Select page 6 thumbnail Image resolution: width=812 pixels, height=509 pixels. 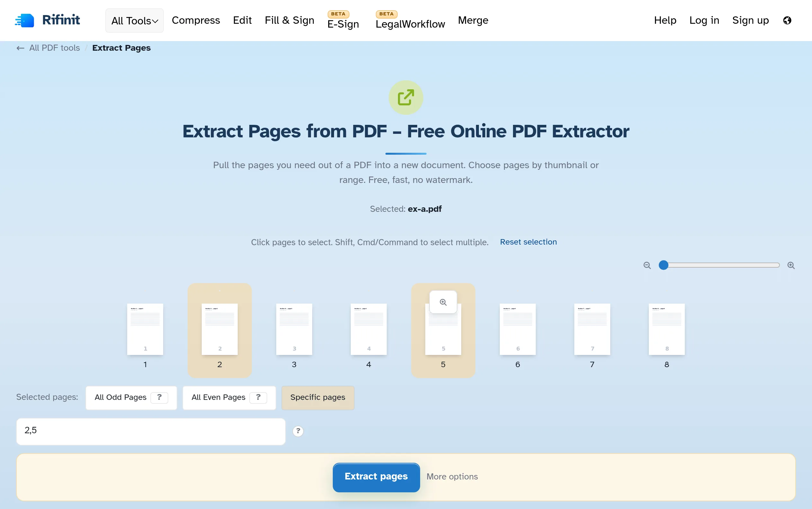[x=517, y=330]
